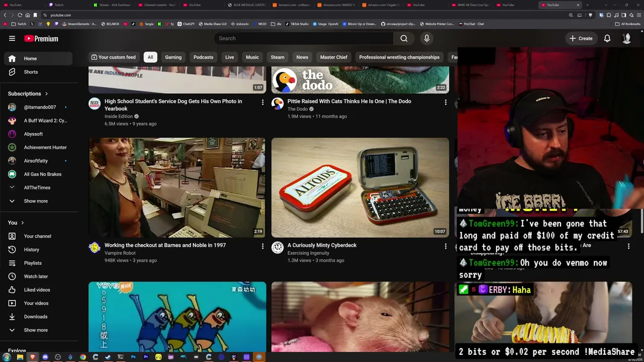Open Shorts in the sidebar

pos(38,72)
